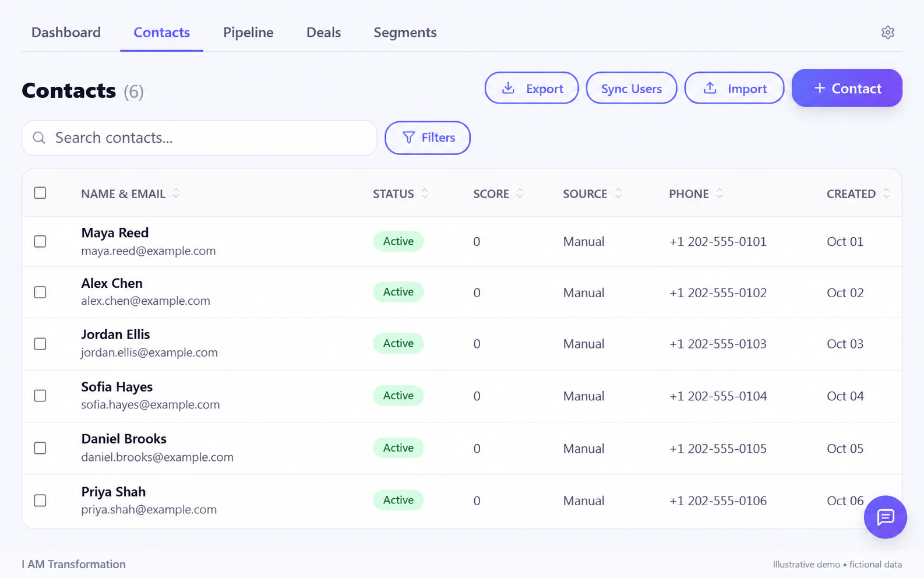Viewport: 924px width, 578px height.
Task: Open the Contacts tab
Action: coord(161,33)
